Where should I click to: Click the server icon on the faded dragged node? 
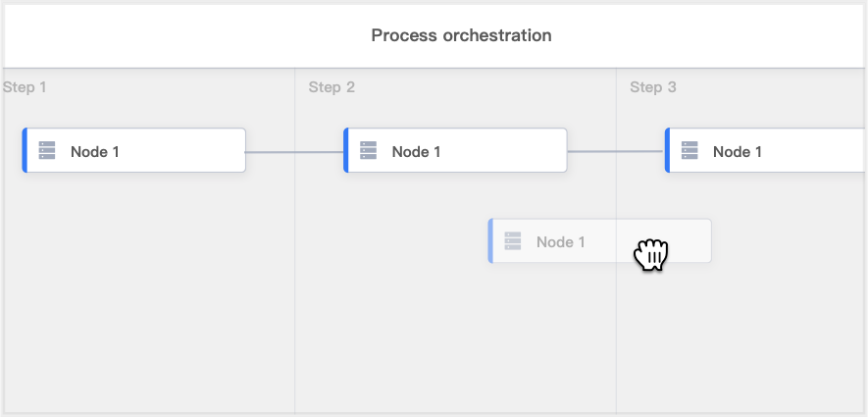pyautogui.click(x=513, y=241)
